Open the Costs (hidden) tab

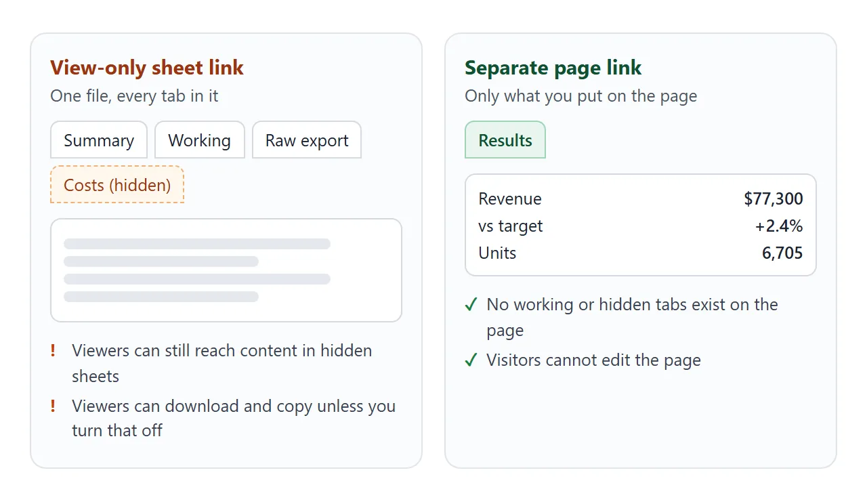tap(117, 185)
